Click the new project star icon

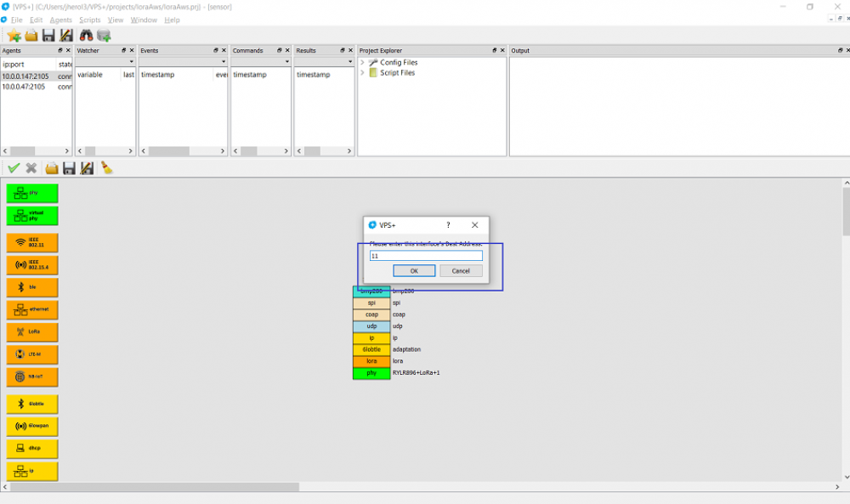point(14,36)
